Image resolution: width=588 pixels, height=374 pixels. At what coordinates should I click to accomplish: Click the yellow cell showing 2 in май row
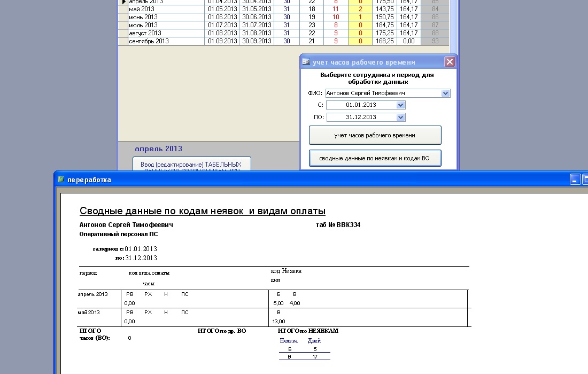(x=360, y=9)
